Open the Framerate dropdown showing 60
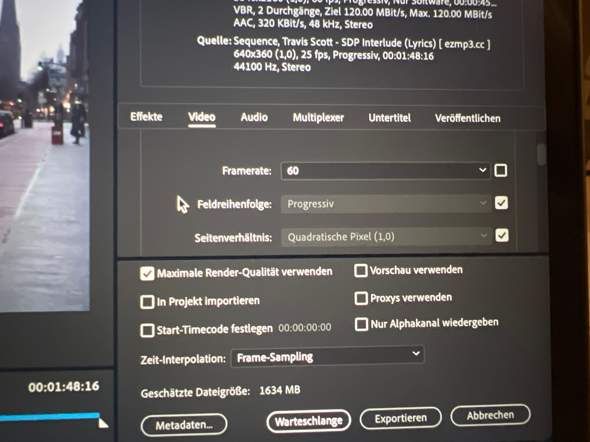 pyautogui.click(x=385, y=170)
